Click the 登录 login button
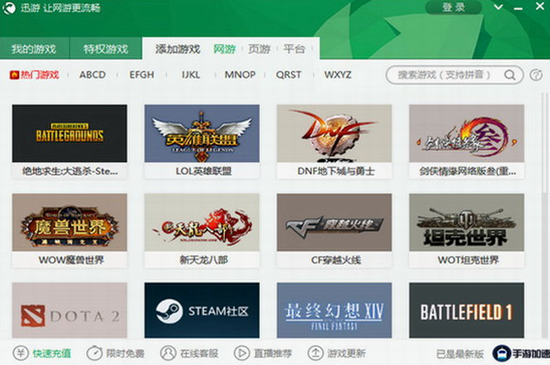 coord(454,7)
